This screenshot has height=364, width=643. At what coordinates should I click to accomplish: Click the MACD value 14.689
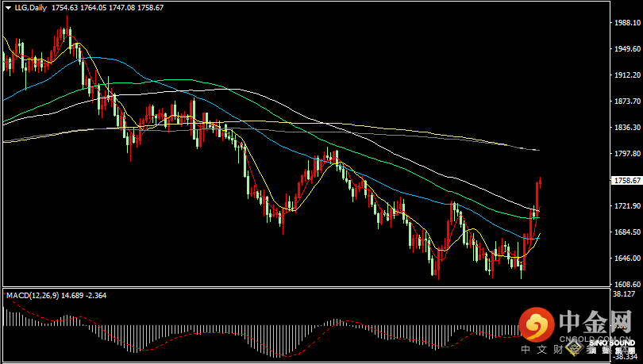72,295
